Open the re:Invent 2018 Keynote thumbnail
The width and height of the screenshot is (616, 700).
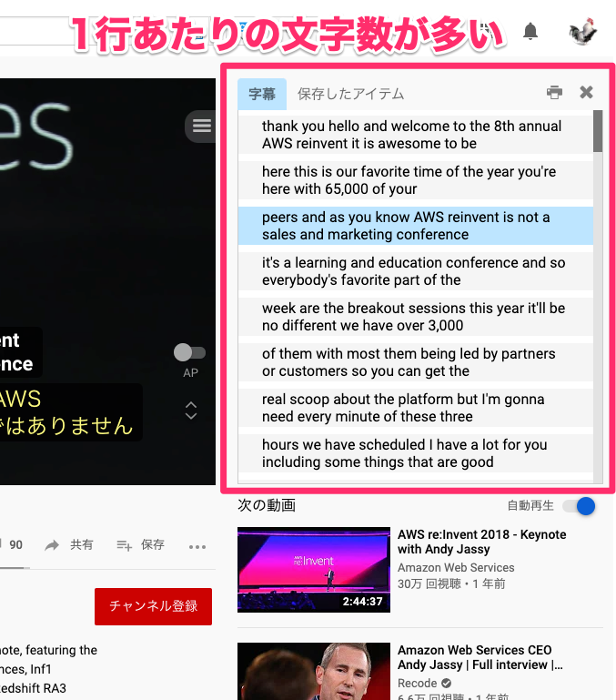[x=314, y=570]
